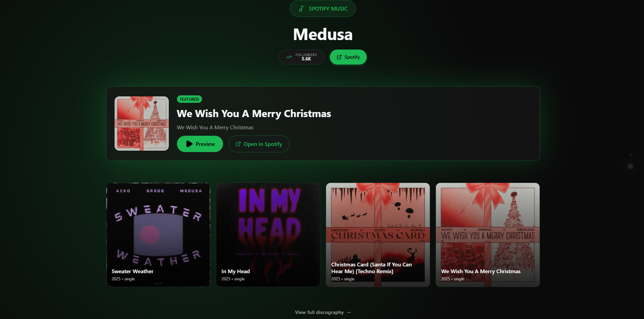Open artist profile via green Spotify button
Image resolution: width=644 pixels, height=319 pixels.
[x=348, y=57]
